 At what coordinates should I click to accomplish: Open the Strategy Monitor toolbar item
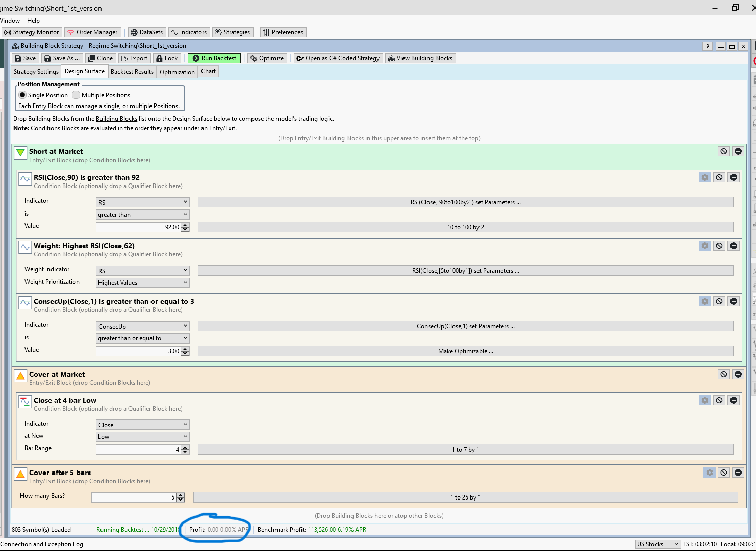(32, 32)
